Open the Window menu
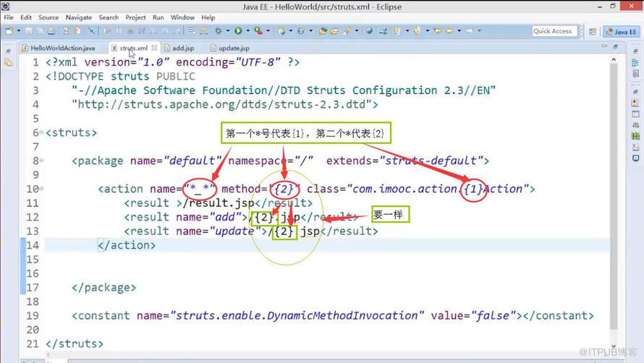The width and height of the screenshot is (644, 363). pyautogui.click(x=182, y=17)
